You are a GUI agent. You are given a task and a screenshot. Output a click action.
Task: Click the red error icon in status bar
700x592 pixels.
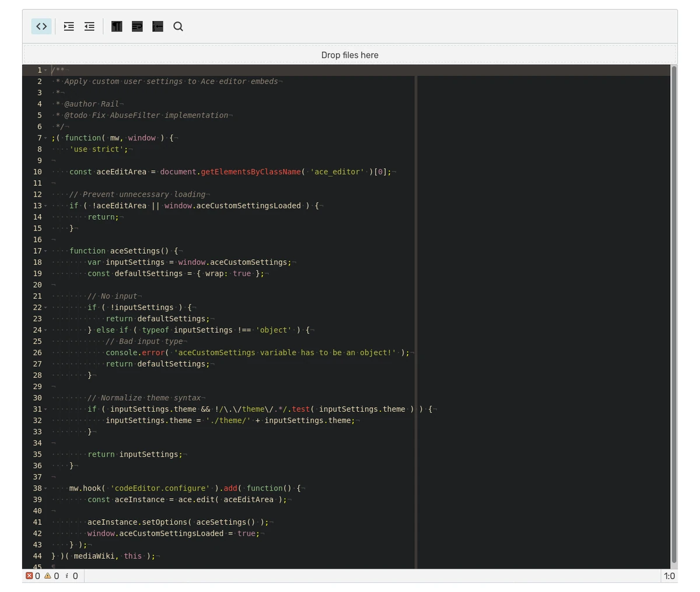[x=29, y=576]
